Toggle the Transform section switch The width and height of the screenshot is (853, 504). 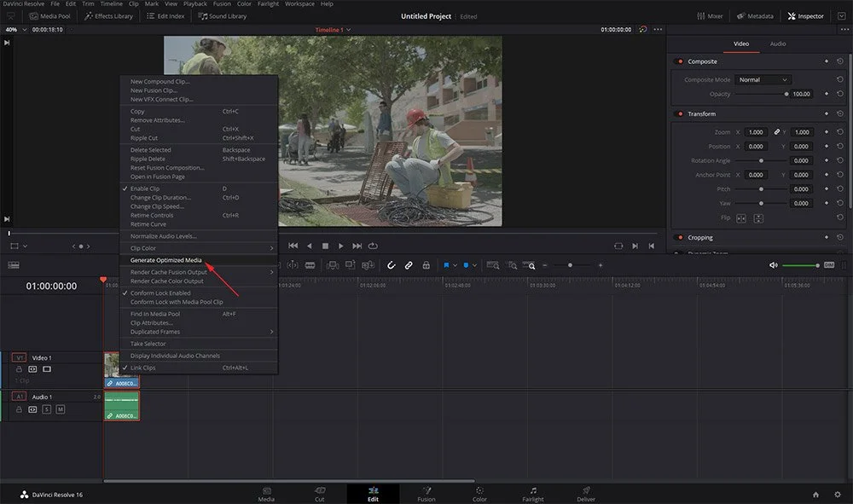click(x=680, y=113)
